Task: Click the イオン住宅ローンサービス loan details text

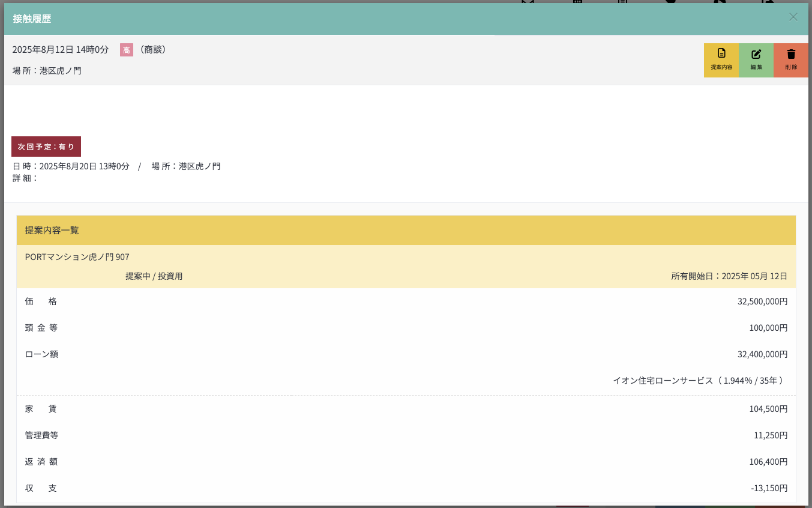Action: point(698,381)
